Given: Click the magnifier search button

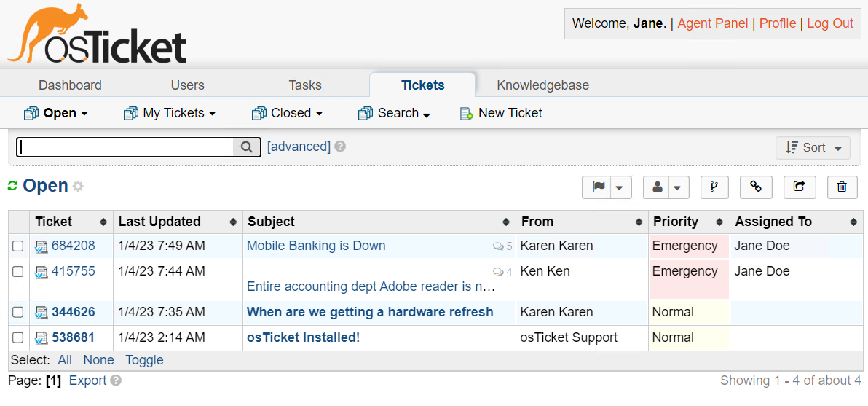Looking at the screenshot, I should (247, 147).
